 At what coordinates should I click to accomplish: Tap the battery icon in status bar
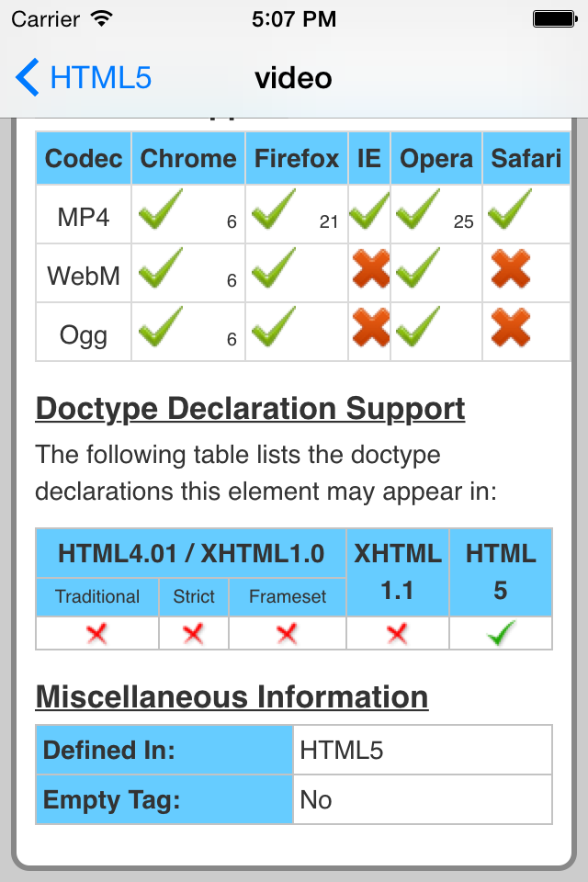click(555, 19)
